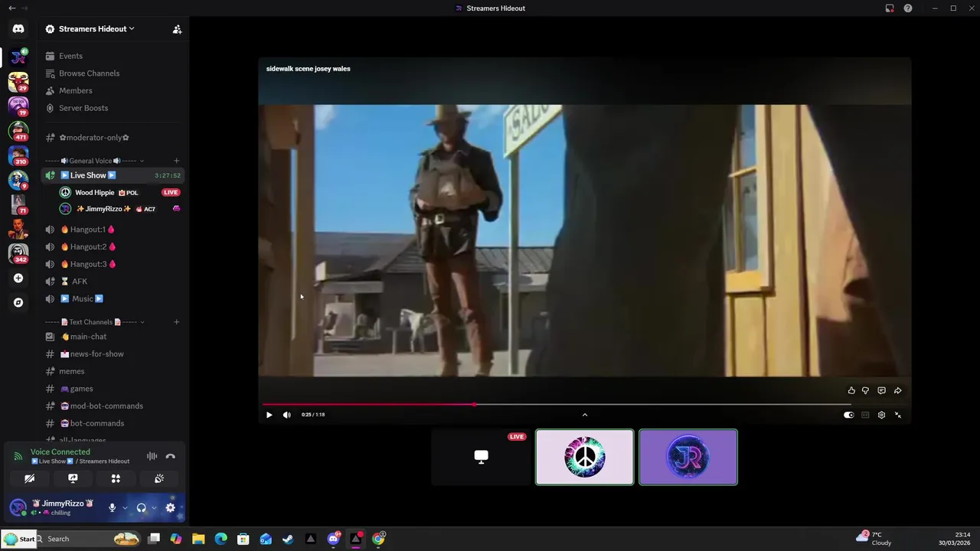Viewport: 980px width, 551px height.
Task: Join the Hangout:3 voice channel
Action: point(113,264)
